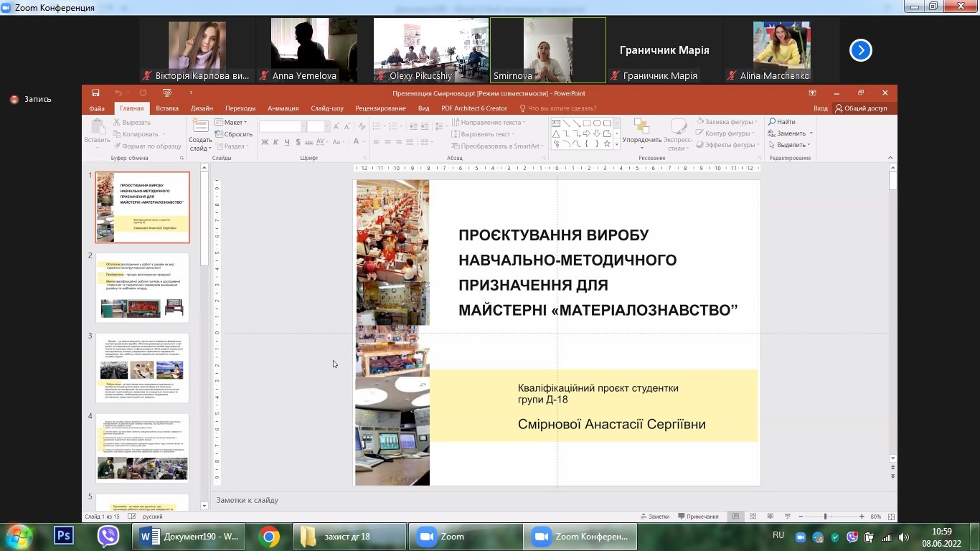Screen dimensions: 980x551
Task: Fit slide to current window
Action: point(892,517)
